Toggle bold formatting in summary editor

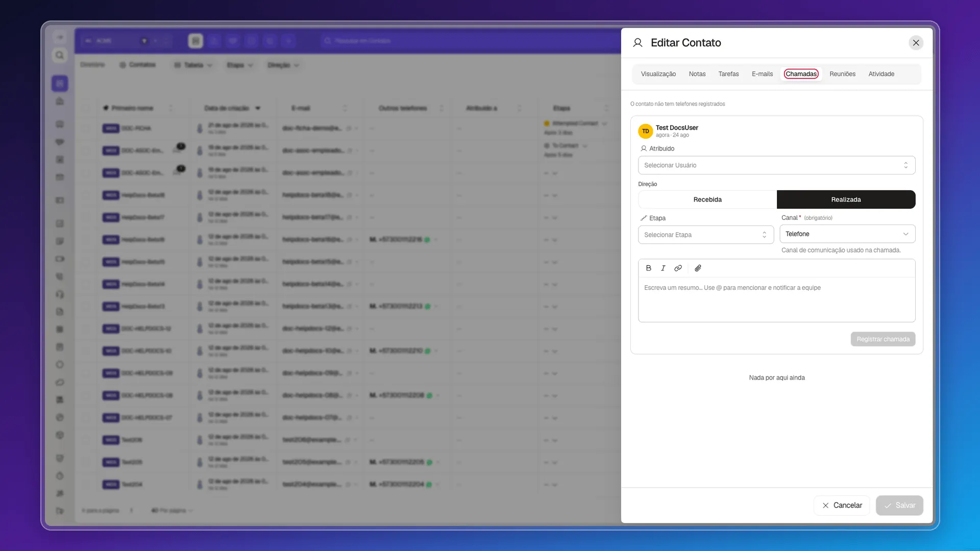[649, 268]
